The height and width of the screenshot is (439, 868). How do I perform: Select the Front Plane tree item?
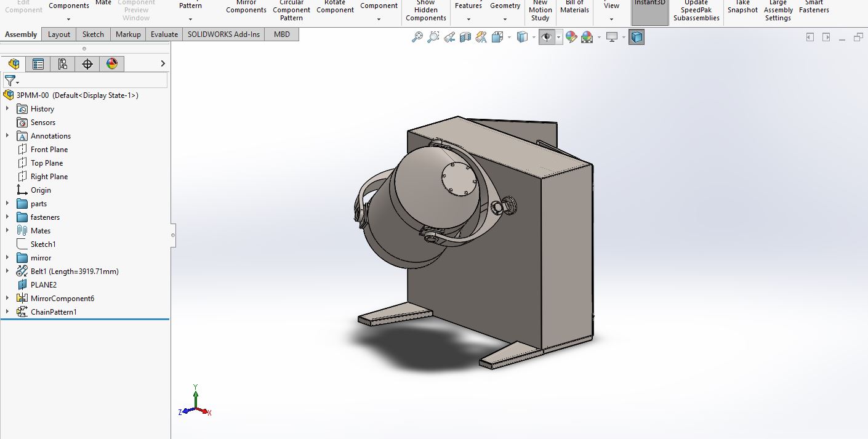pyautogui.click(x=49, y=150)
